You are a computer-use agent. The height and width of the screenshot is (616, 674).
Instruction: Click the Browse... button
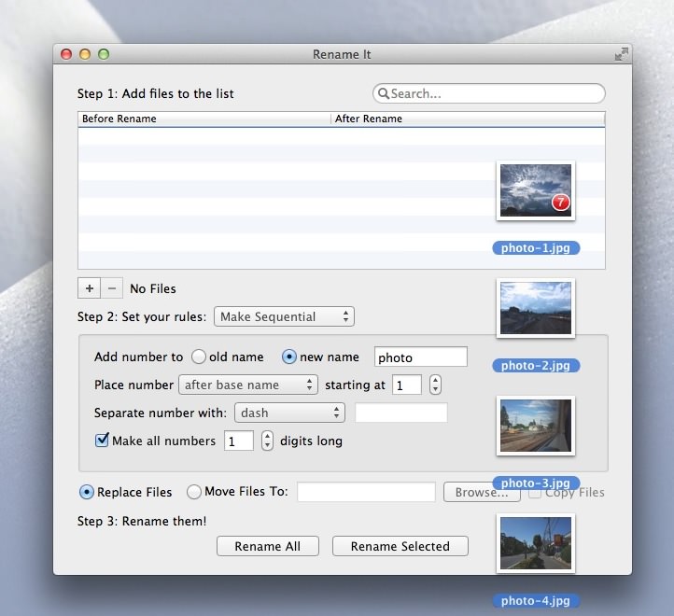pos(482,492)
